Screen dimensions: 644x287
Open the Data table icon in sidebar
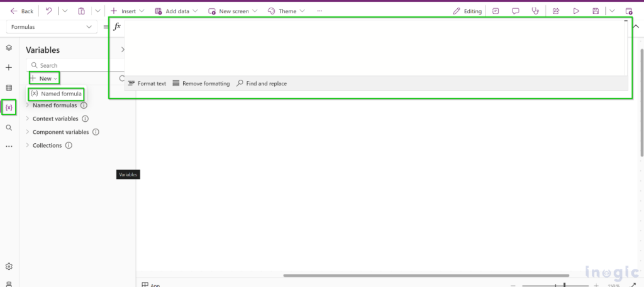coord(9,88)
